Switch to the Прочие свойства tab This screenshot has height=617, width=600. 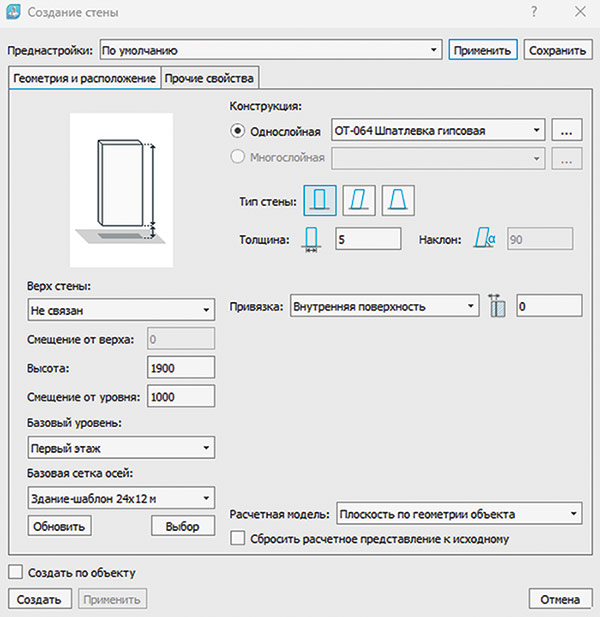coord(210,78)
